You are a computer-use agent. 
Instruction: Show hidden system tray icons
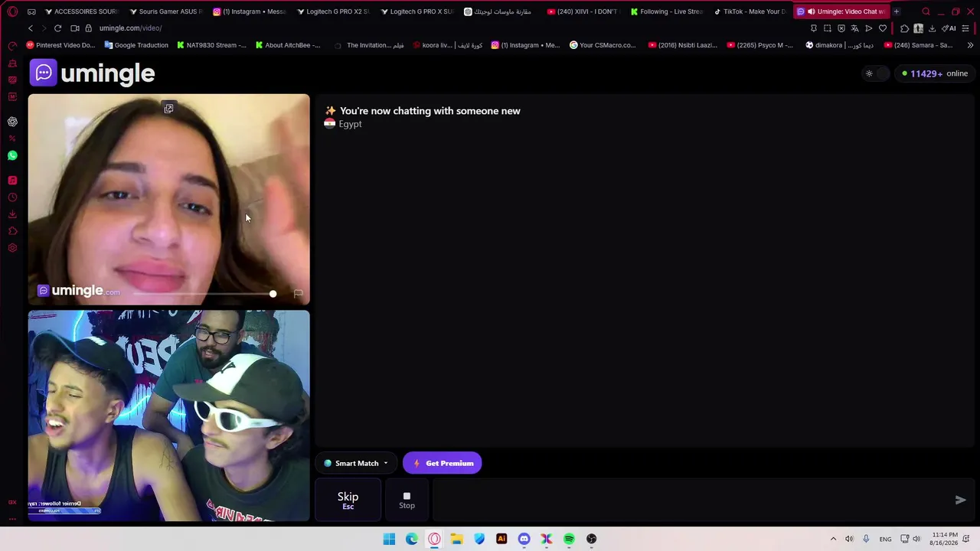(x=833, y=539)
